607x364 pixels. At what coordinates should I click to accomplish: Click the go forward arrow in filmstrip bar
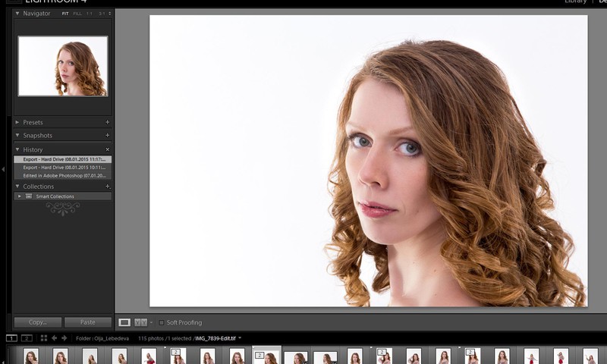[x=64, y=338]
